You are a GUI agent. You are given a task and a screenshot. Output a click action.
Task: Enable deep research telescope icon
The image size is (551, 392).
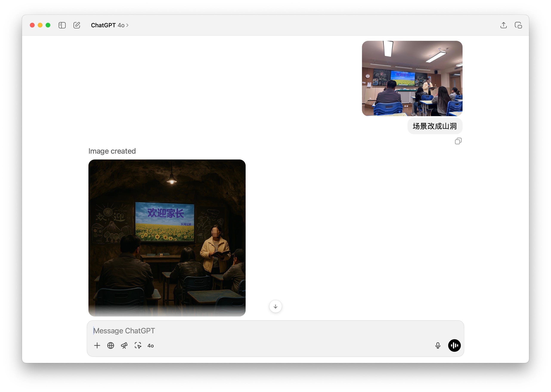click(124, 345)
